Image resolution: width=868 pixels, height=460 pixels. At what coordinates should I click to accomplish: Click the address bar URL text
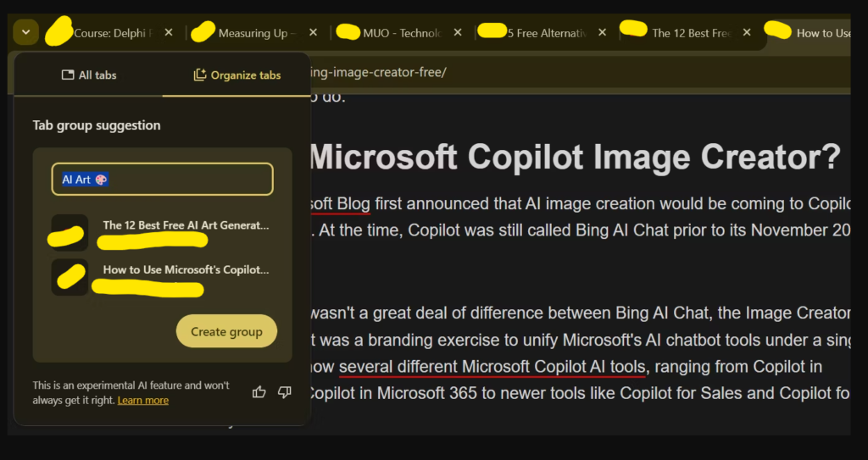(x=379, y=73)
